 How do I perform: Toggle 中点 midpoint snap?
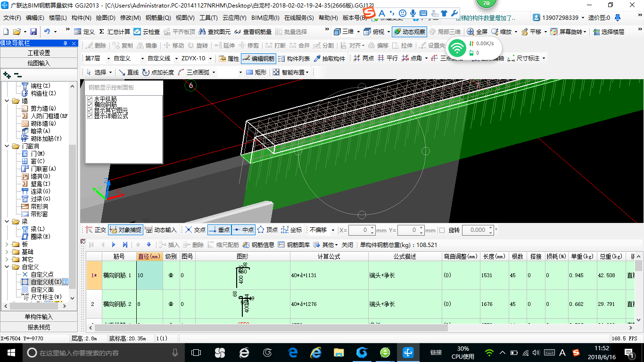pos(244,230)
